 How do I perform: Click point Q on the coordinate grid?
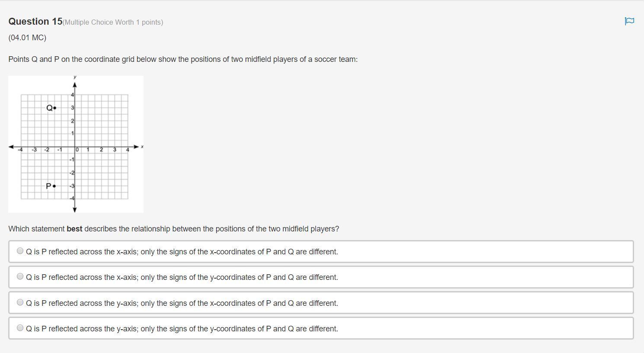[55, 108]
